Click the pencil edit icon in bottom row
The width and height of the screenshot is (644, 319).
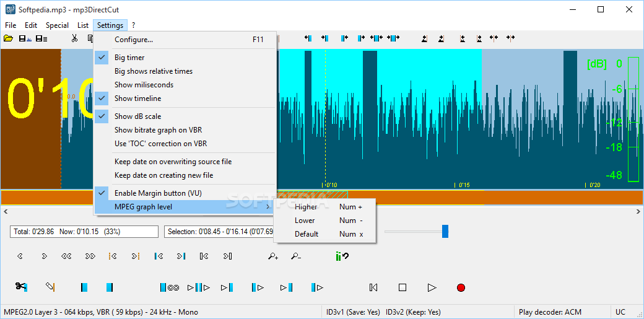[x=50, y=287]
